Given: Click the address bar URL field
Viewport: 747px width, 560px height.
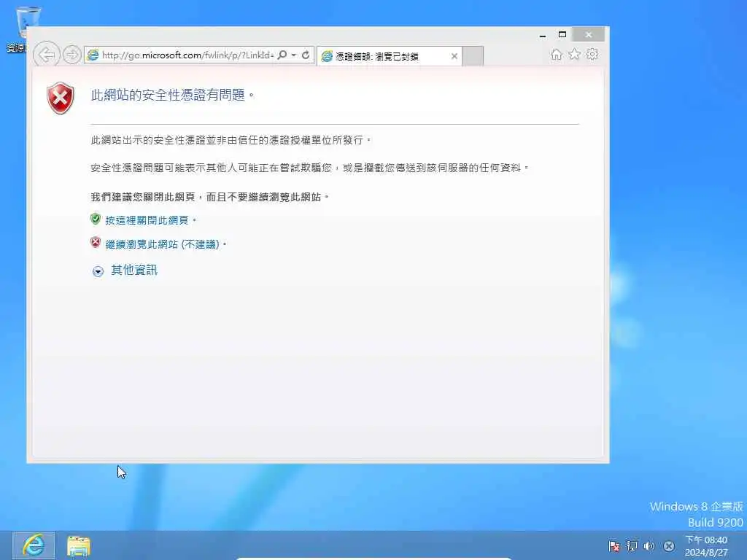Looking at the screenshot, I should pos(187,55).
